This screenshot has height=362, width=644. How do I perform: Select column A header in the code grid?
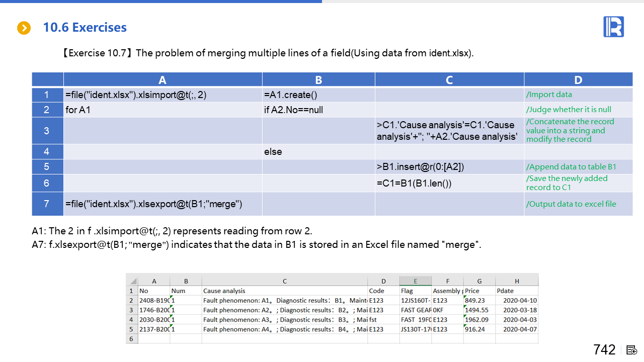tap(163, 80)
